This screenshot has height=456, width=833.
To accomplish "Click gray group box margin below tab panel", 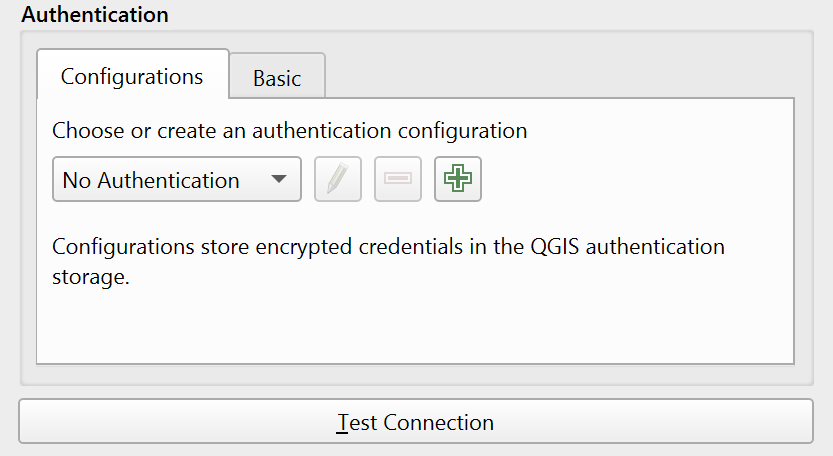I will coord(414,374).
